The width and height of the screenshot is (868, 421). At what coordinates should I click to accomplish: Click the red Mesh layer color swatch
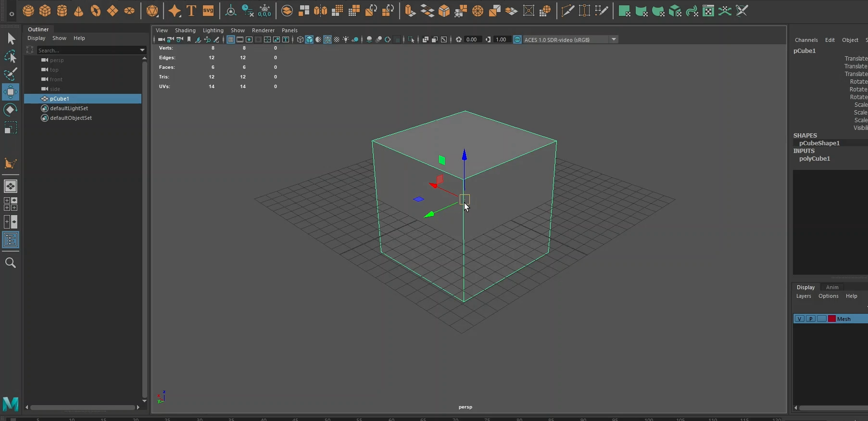tap(831, 319)
